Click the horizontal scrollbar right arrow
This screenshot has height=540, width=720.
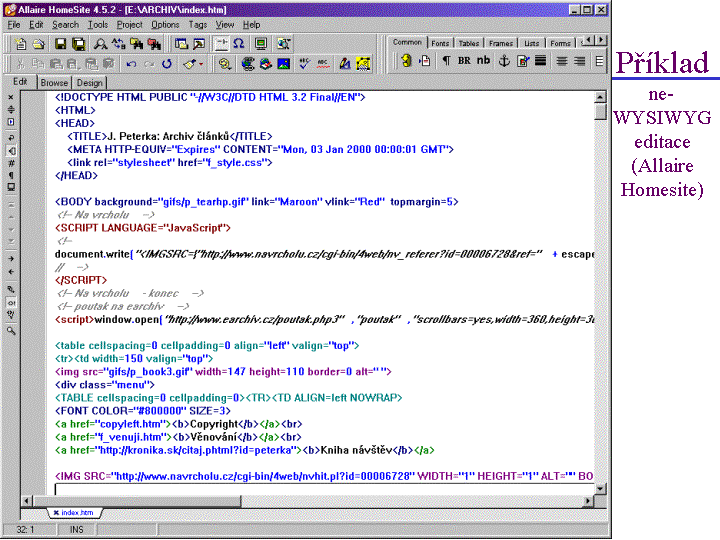(x=588, y=501)
